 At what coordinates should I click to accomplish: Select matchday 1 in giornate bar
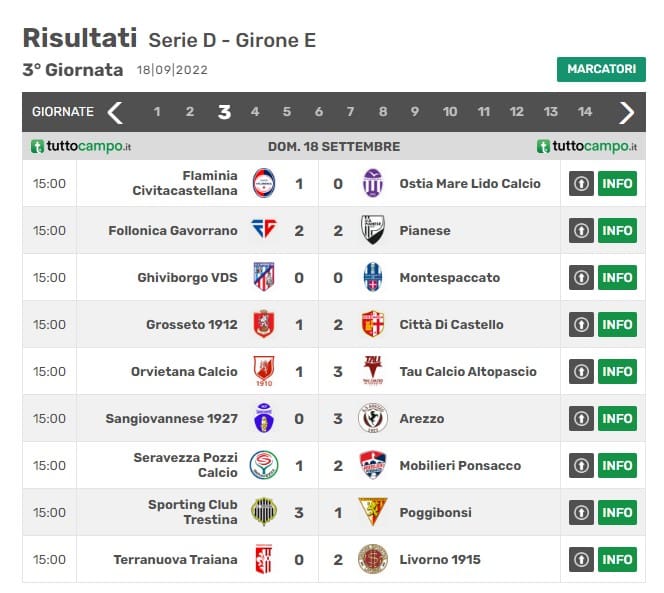click(x=157, y=112)
